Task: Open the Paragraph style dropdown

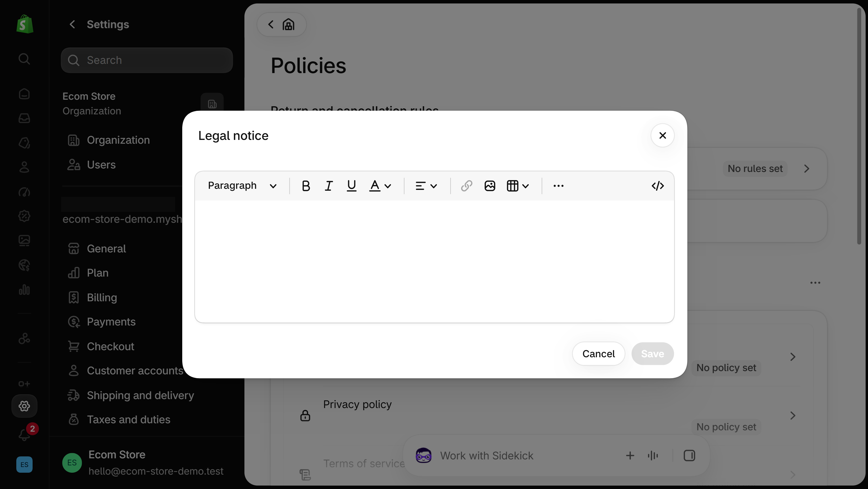Action: pyautogui.click(x=242, y=186)
